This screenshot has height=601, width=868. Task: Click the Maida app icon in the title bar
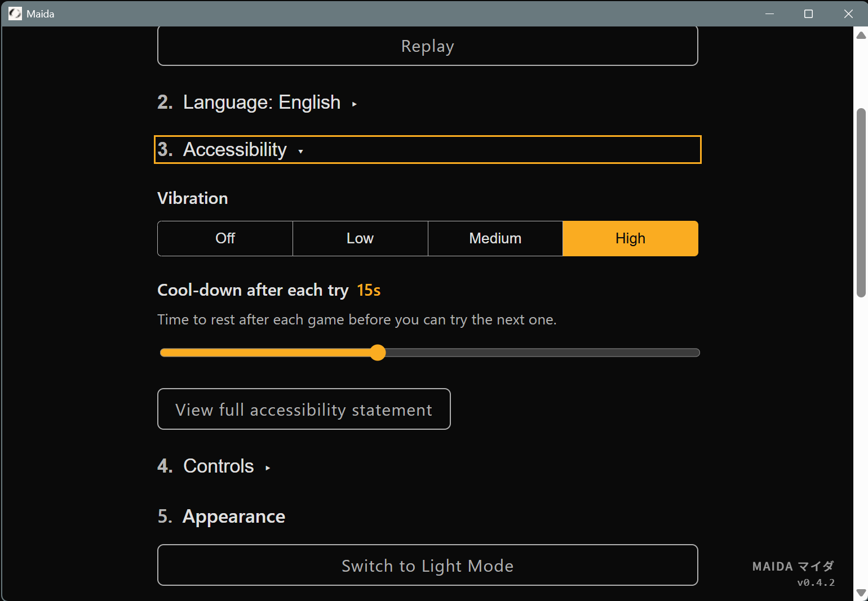click(x=15, y=14)
